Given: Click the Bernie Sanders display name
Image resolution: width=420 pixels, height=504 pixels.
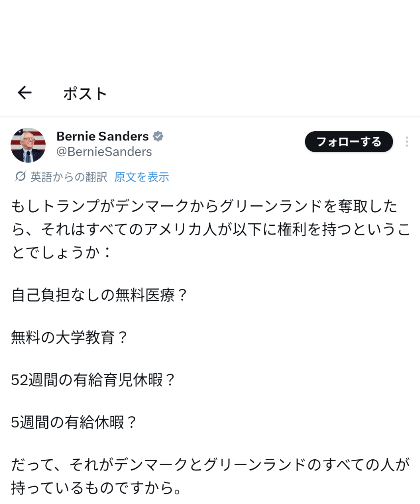Looking at the screenshot, I should [x=102, y=136].
